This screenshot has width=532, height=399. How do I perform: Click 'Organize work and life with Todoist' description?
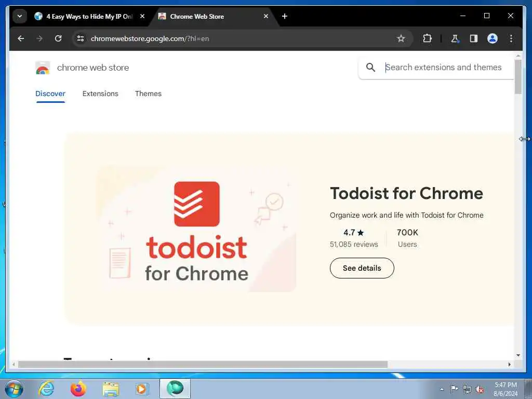pyautogui.click(x=406, y=215)
